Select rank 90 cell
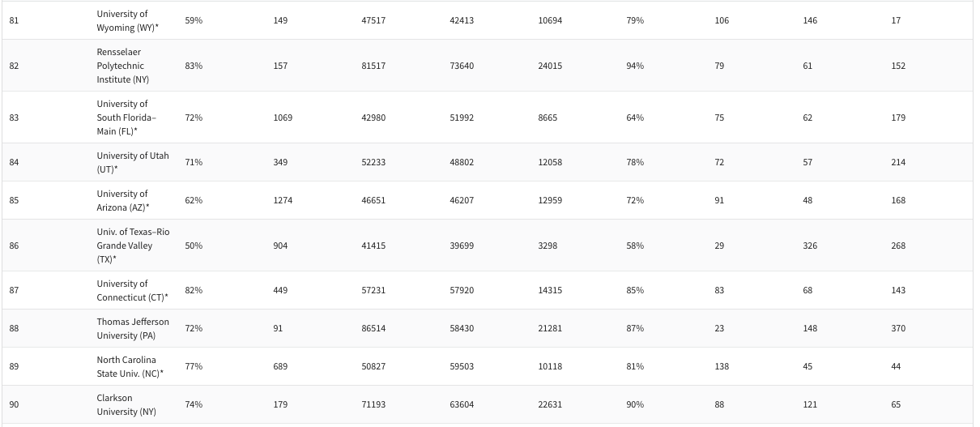 [14, 404]
